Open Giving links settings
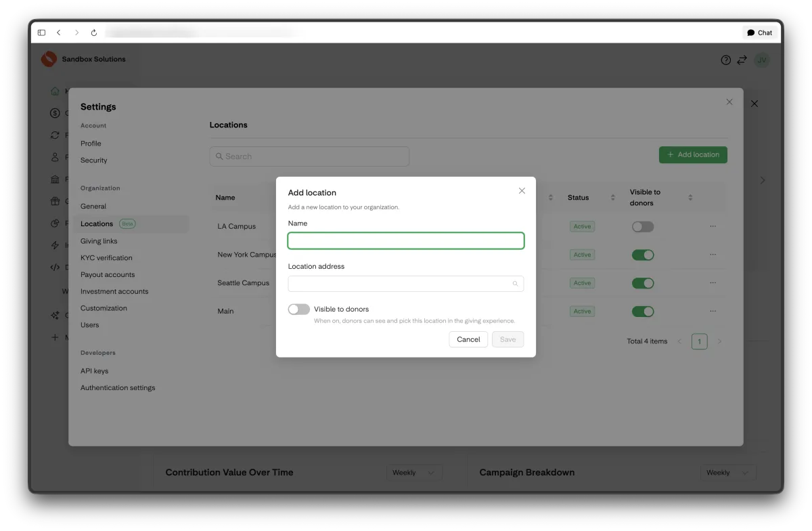 click(99, 241)
